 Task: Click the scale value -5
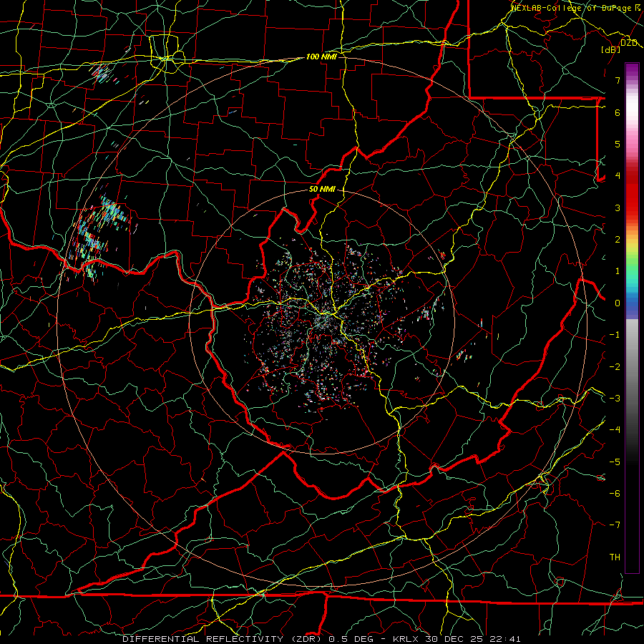tap(615, 462)
